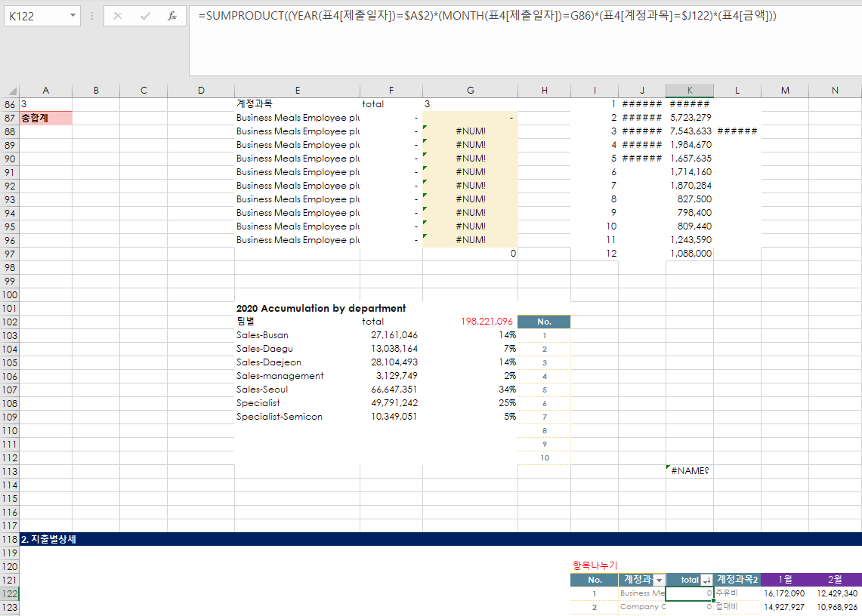Select the 25% percentage cell
Viewport: 862px width, 616px height.
tap(471, 403)
